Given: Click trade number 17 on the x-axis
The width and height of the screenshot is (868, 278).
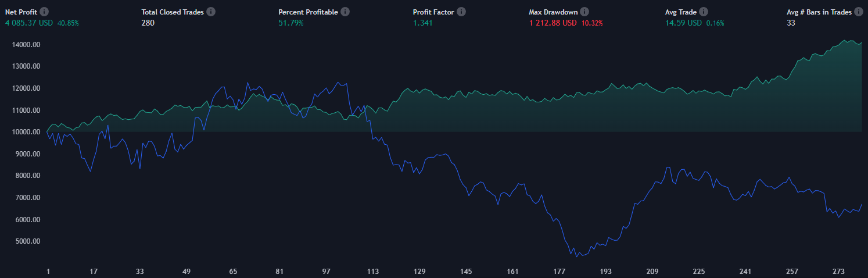Looking at the screenshot, I should pos(94,272).
